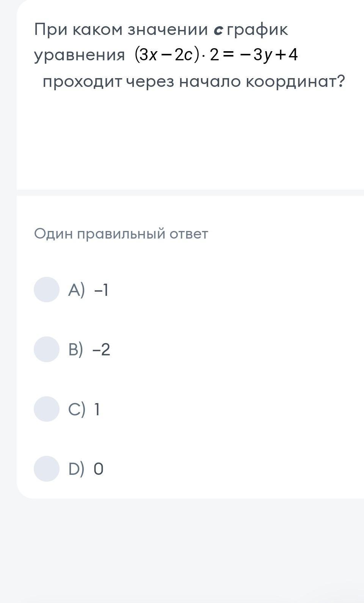Click the "D)" option letter

(x=76, y=469)
